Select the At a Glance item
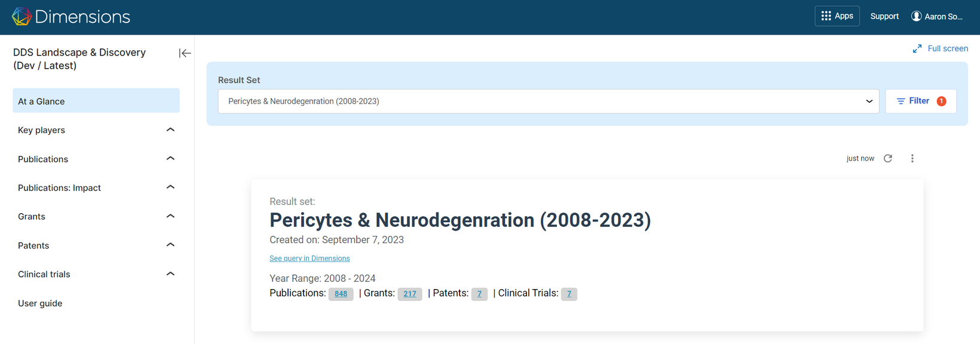The width and height of the screenshot is (980, 344). point(96,101)
